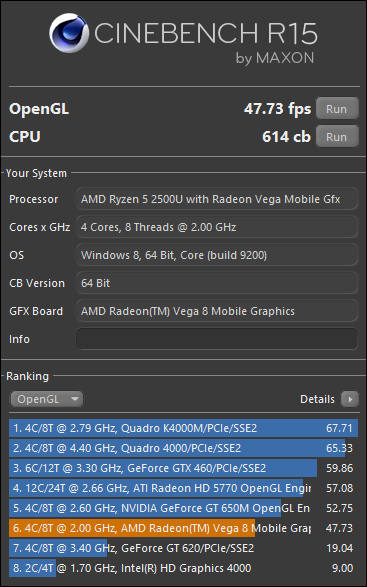This screenshot has width=367, height=587.
Task: Select the Quadro 4000 ranking entry
Action: click(184, 448)
